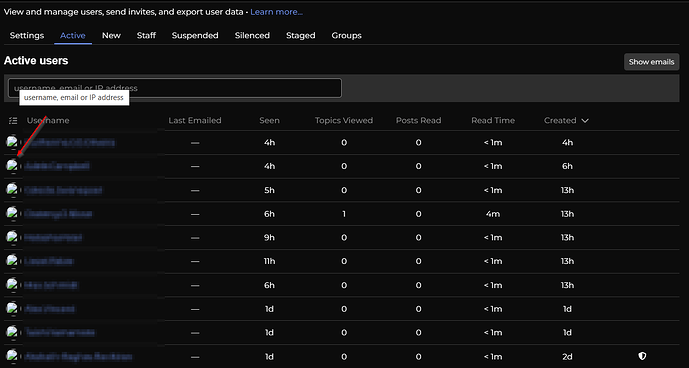Open the Settings tab
Viewport: 689px width, 368px height.
(27, 36)
